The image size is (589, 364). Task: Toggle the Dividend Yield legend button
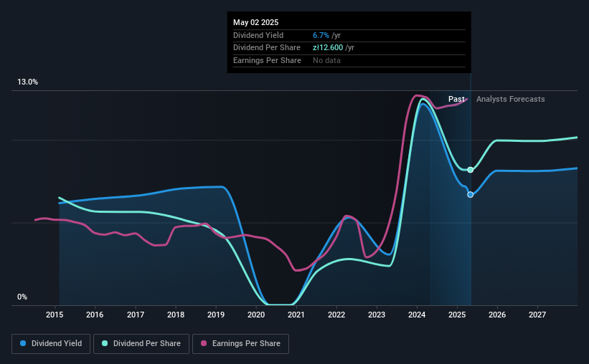click(x=51, y=344)
